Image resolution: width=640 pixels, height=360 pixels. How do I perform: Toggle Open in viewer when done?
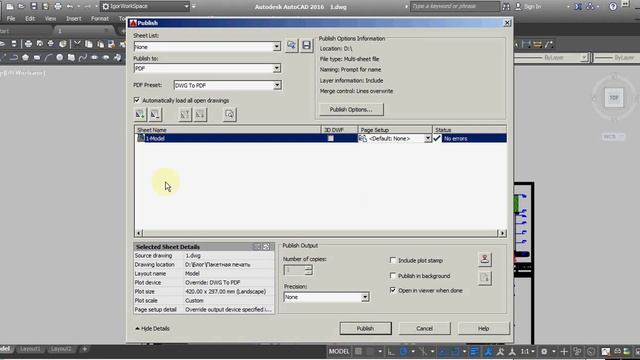393,290
